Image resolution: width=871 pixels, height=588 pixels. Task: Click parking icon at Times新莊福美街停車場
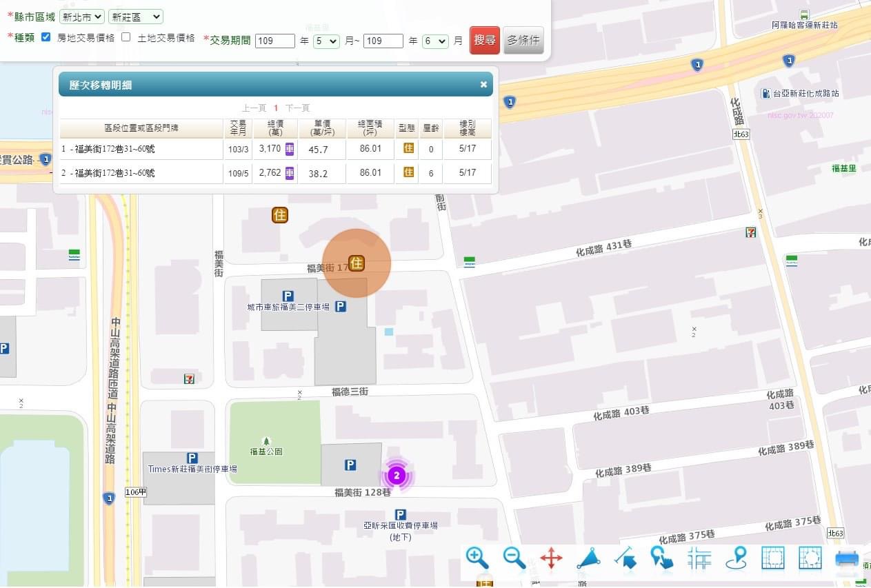pos(192,458)
